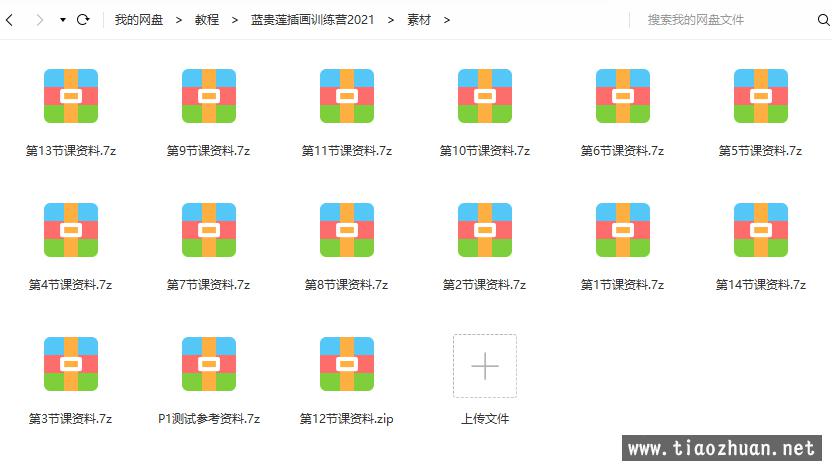The height and width of the screenshot is (468, 832).
Task: Select the 第14节课资料.7z archive icon
Action: coord(761,230)
